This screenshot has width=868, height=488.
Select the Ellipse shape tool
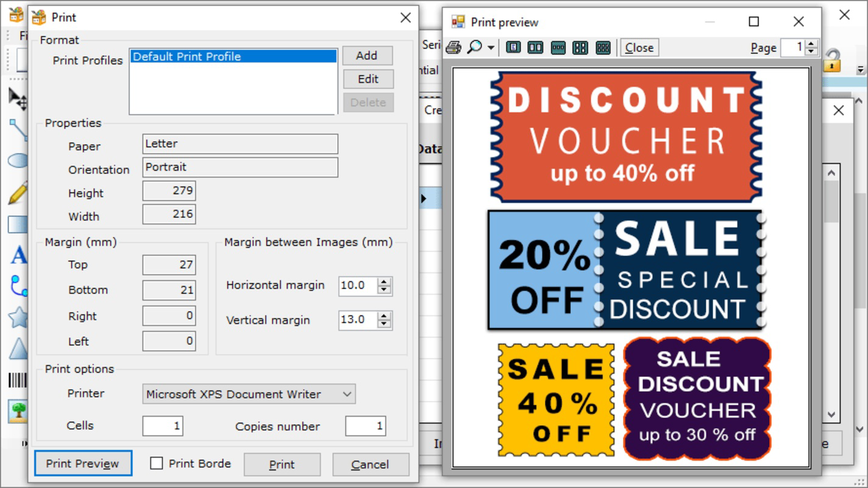18,160
